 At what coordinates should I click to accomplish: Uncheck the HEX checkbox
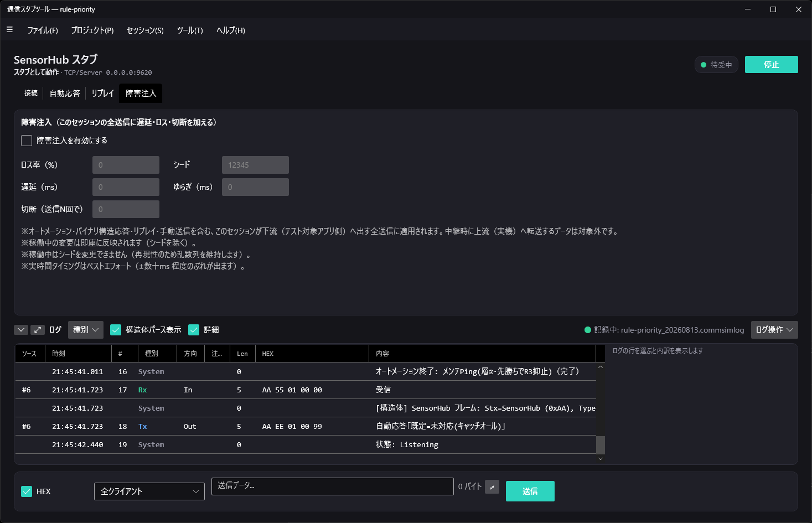point(27,491)
